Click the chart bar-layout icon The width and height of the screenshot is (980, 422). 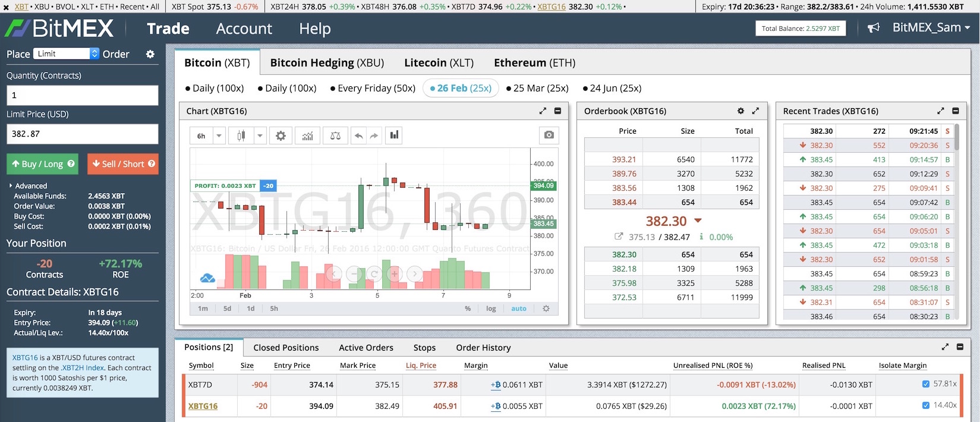click(x=394, y=136)
